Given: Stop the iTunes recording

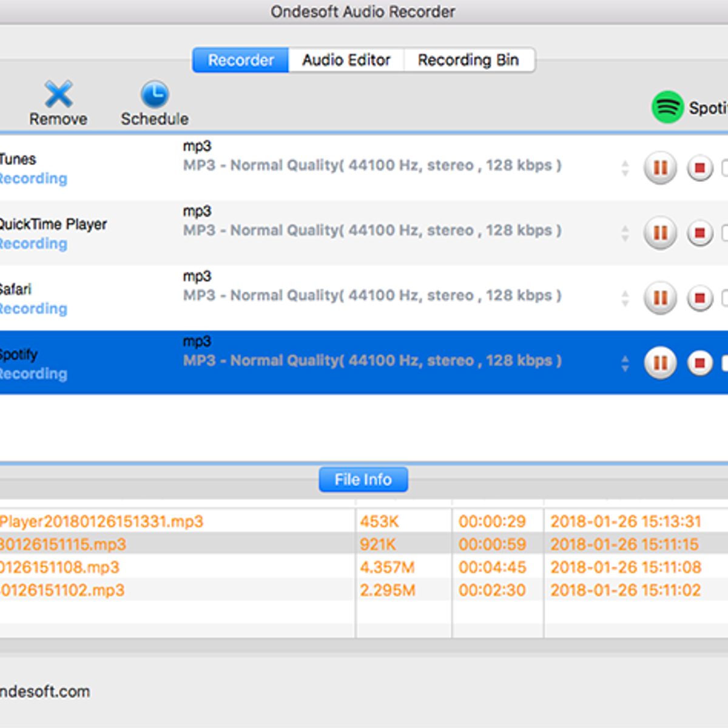Looking at the screenshot, I should click(699, 167).
